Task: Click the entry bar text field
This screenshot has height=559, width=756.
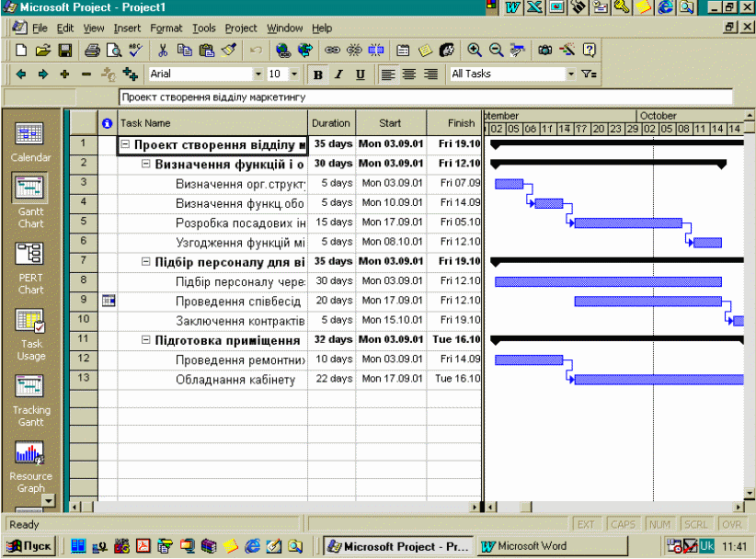Action: point(423,97)
